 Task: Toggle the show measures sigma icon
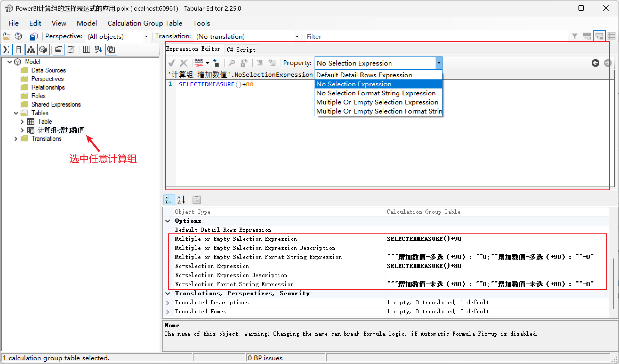click(x=6, y=49)
